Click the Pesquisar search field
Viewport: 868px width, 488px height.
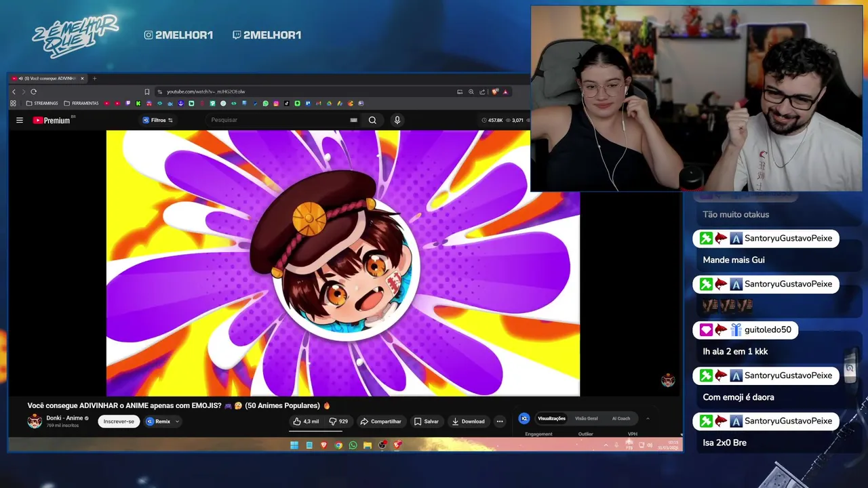pos(278,120)
